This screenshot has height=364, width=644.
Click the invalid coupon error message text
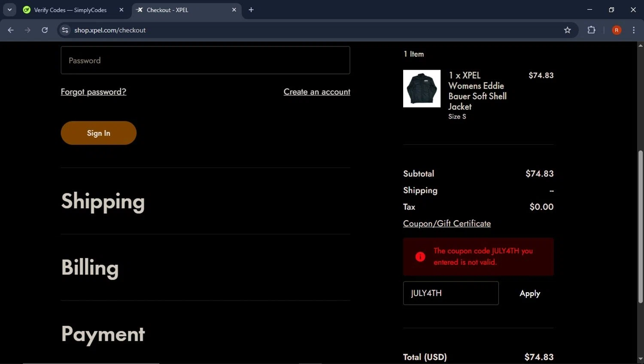(x=483, y=257)
